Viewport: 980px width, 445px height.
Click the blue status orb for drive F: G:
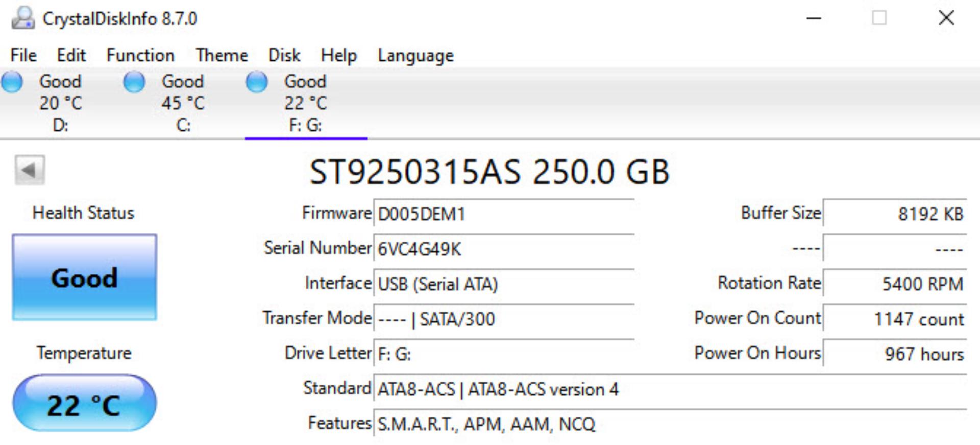pyautogui.click(x=257, y=82)
